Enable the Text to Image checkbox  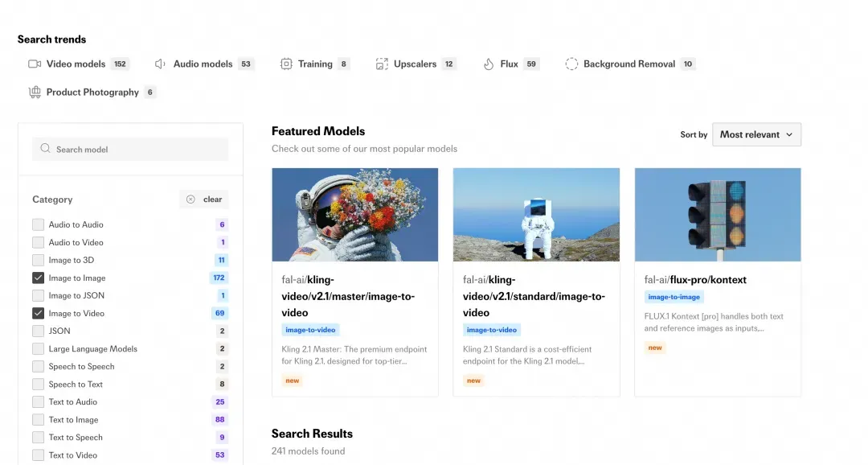pos(39,420)
